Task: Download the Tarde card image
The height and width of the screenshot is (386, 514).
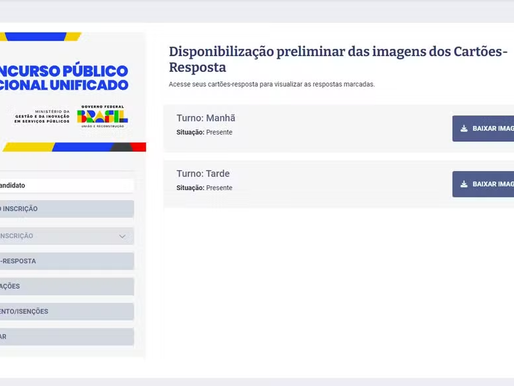Action: click(x=483, y=184)
